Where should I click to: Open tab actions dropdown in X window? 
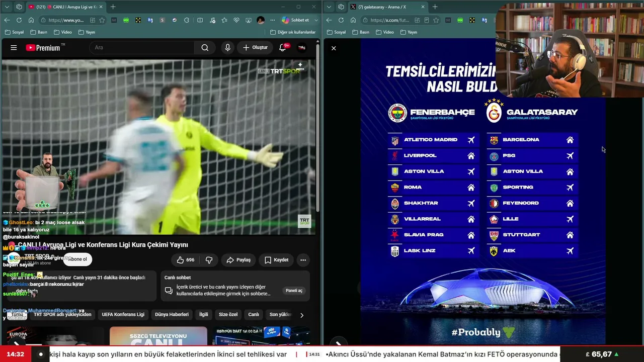tap(329, 7)
